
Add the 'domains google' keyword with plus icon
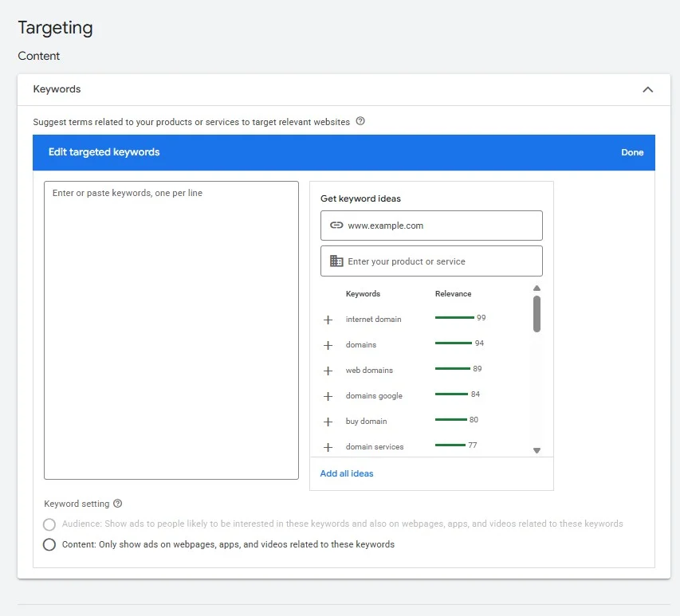[x=328, y=397]
